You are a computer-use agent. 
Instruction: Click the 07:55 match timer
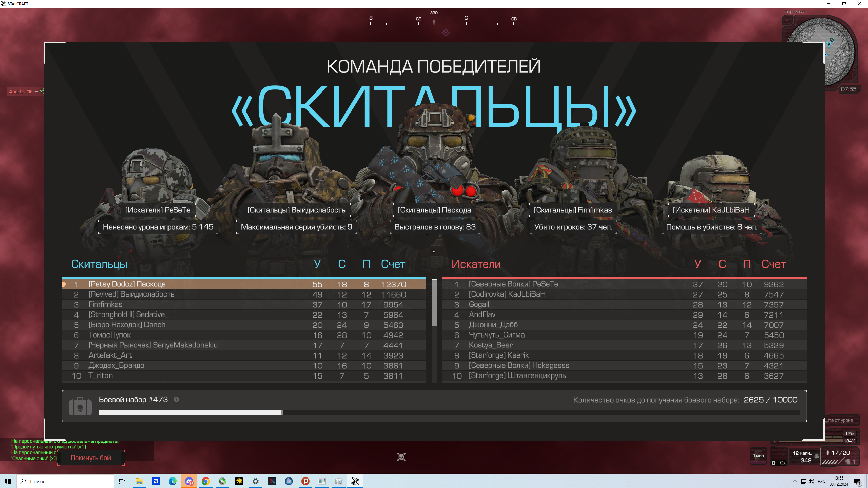click(848, 89)
